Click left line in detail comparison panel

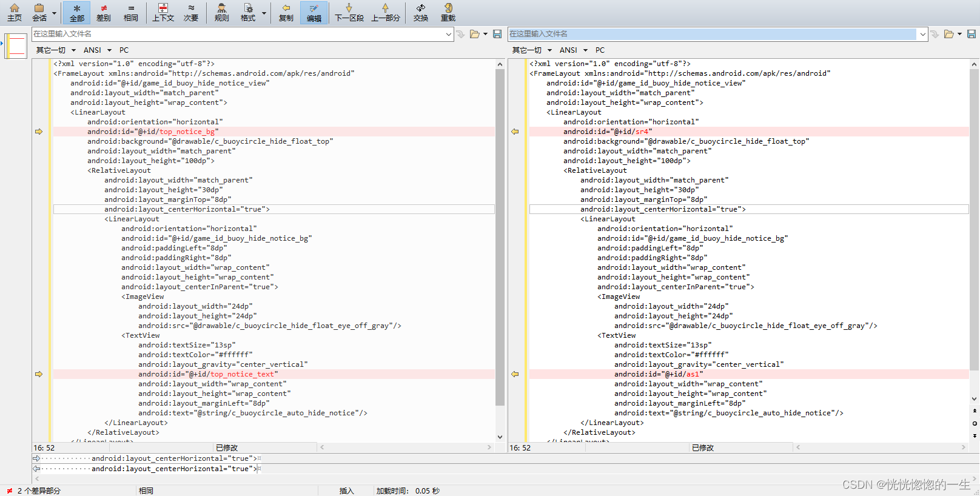[x=176, y=458]
